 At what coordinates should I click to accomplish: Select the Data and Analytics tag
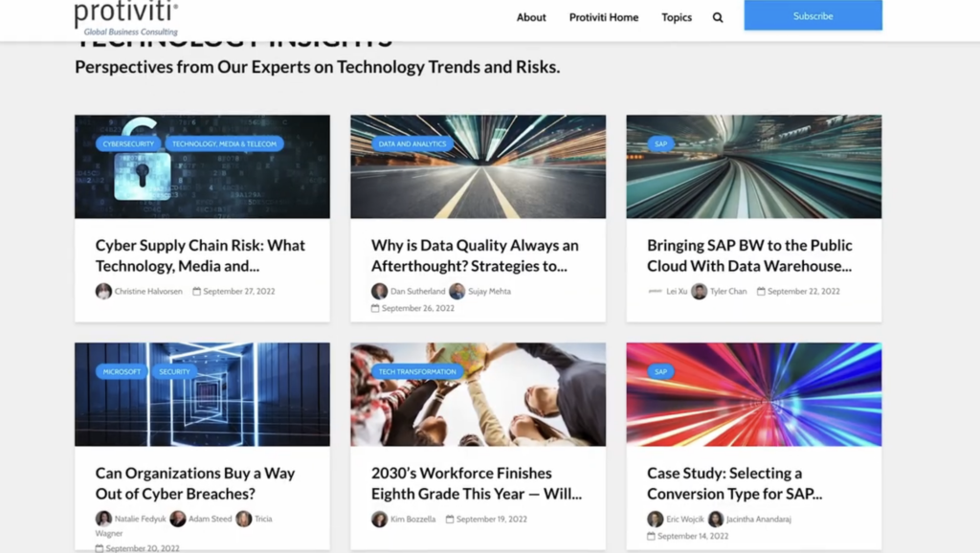(412, 144)
